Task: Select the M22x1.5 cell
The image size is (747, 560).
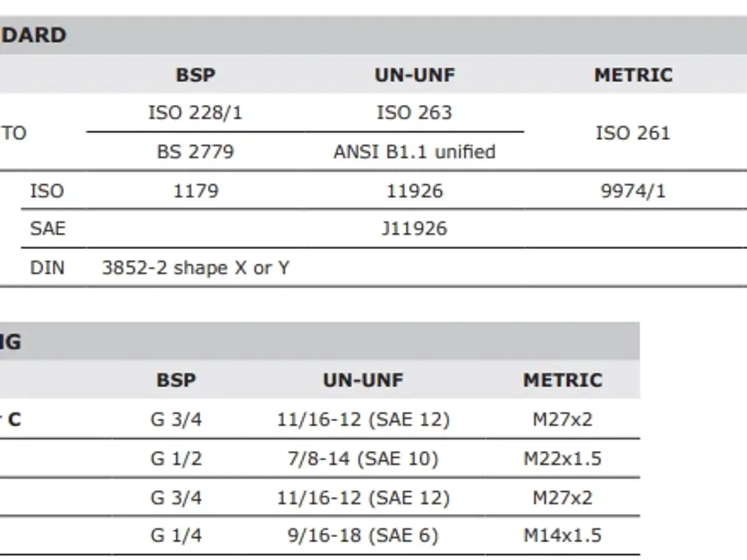Action: pyautogui.click(x=563, y=459)
